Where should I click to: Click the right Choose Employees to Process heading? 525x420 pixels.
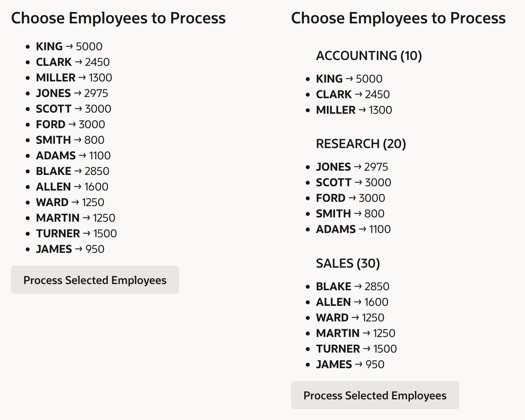coord(398,18)
